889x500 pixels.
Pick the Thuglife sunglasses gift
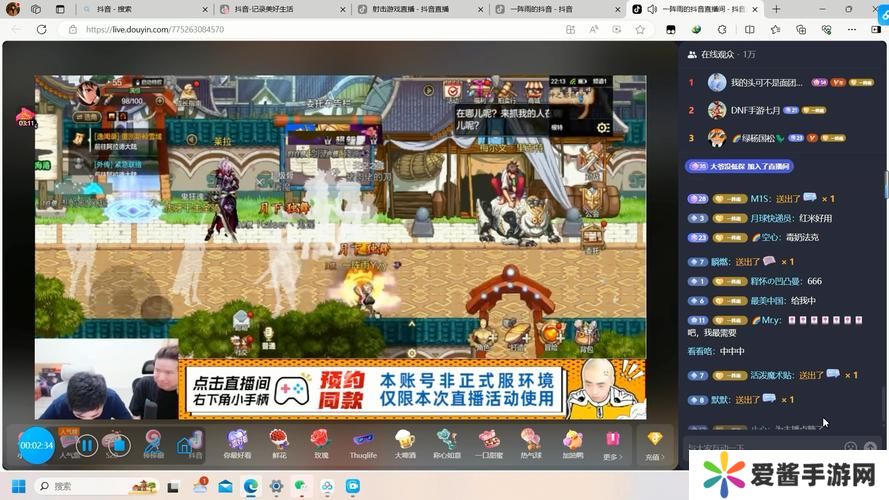363,441
